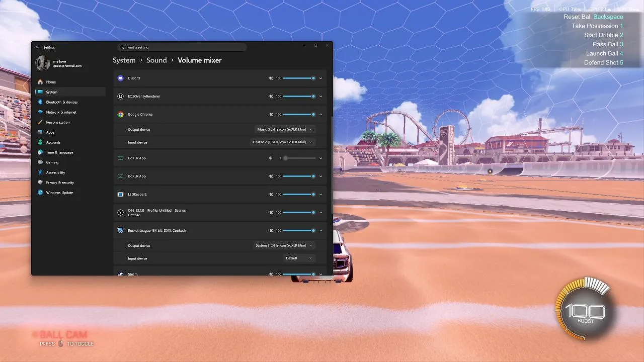The width and height of the screenshot is (644, 362).
Task: Open Personalization via its paintbrush icon
Action: click(40, 122)
